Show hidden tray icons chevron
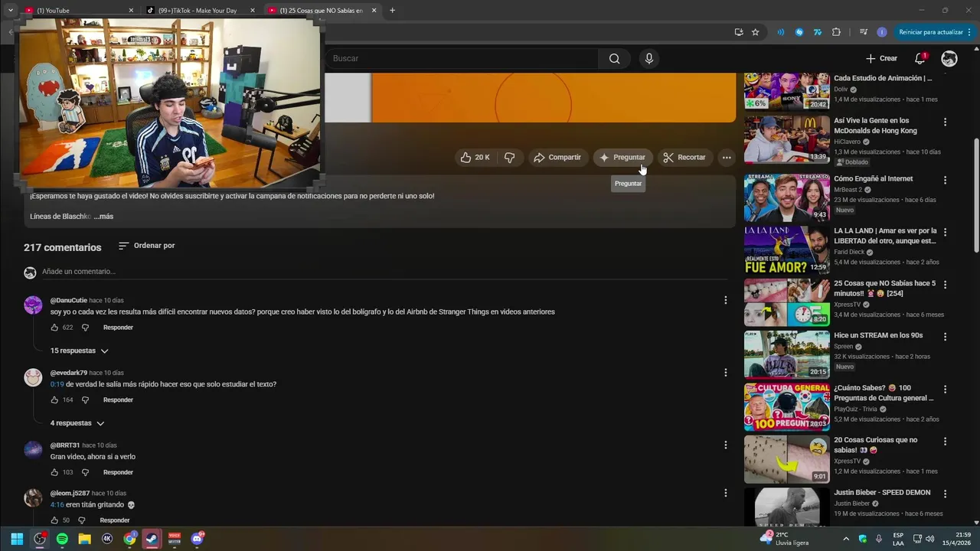 point(846,539)
